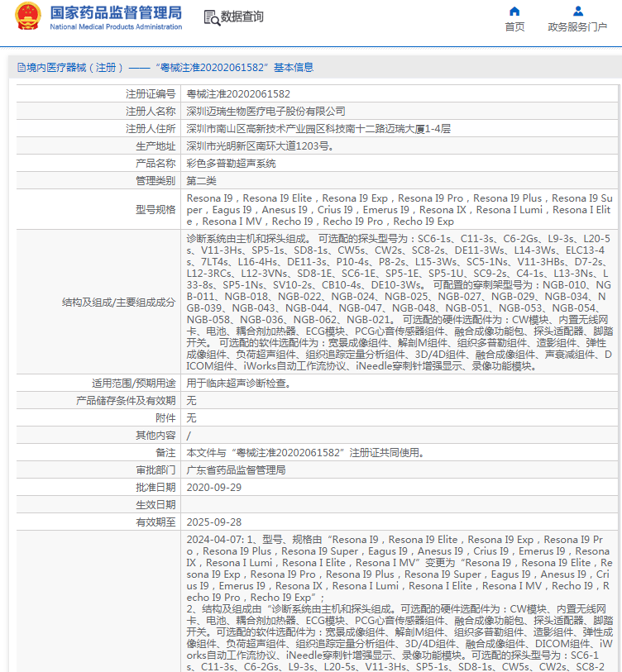Select the 产品储存条件及有效期 label cell
This screenshot has height=672, width=622.
(x=98, y=401)
